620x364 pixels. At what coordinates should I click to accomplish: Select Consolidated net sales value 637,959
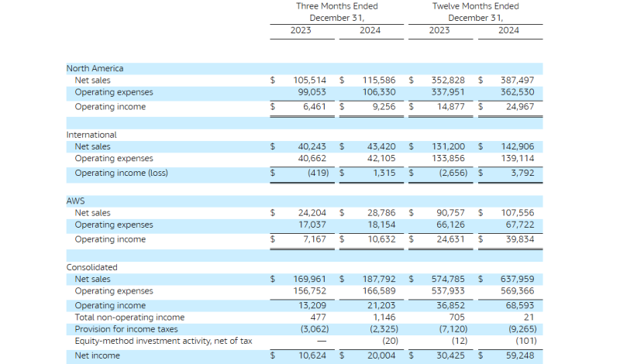[x=517, y=279]
